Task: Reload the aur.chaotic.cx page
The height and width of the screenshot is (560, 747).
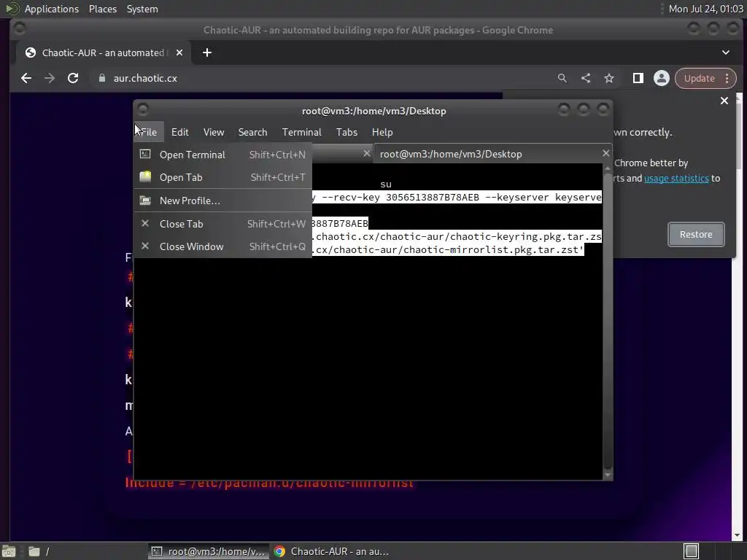Action: pos(73,78)
